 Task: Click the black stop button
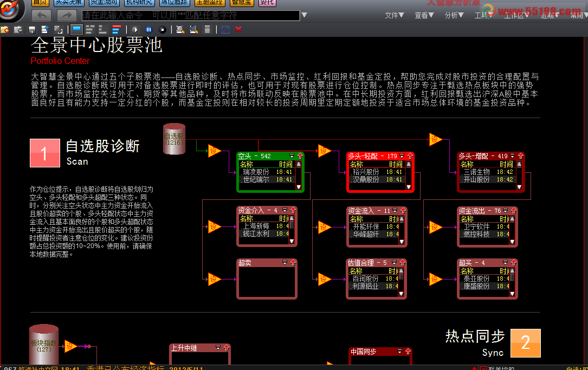tap(163, 30)
